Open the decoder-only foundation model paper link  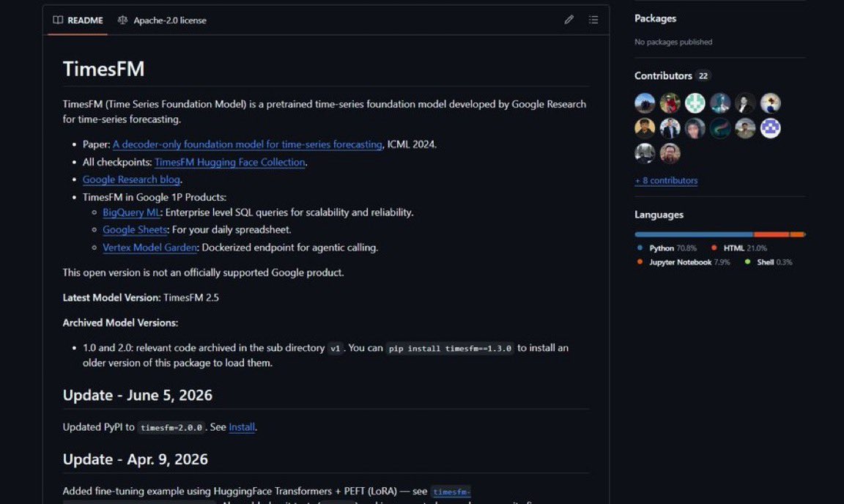[x=247, y=144]
